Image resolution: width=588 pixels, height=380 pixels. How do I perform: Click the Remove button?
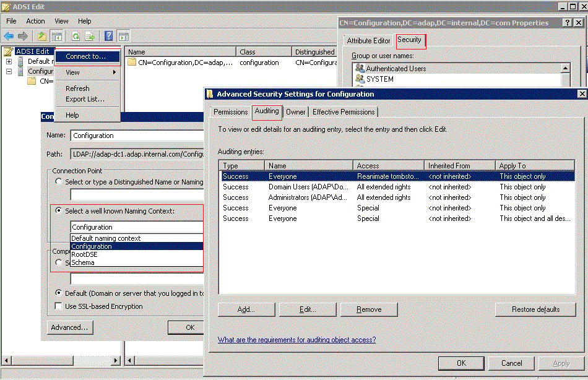click(x=369, y=309)
